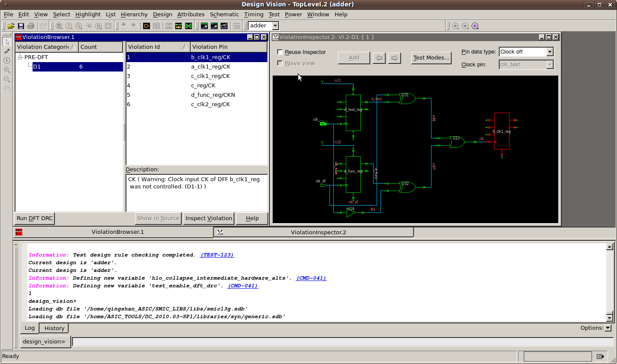The image size is (617, 364).
Task: Click the Inspect Violation button
Action: 209,218
